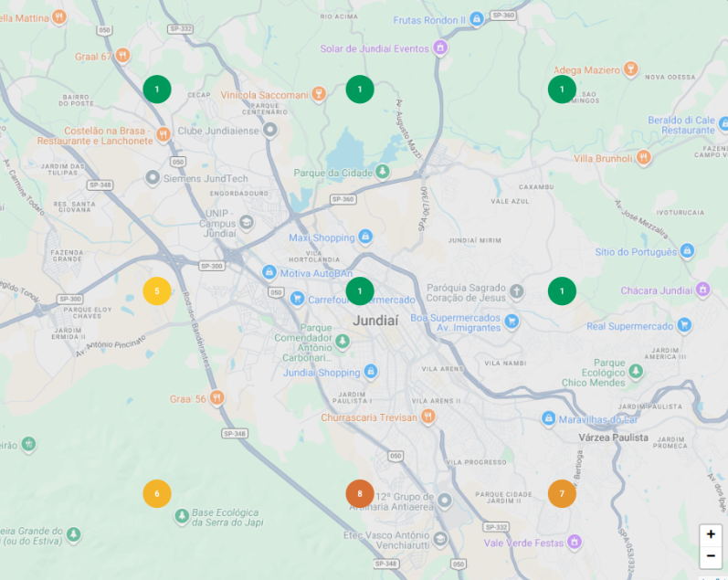Zoom in with the plus button
The height and width of the screenshot is (580, 728).
point(711,534)
